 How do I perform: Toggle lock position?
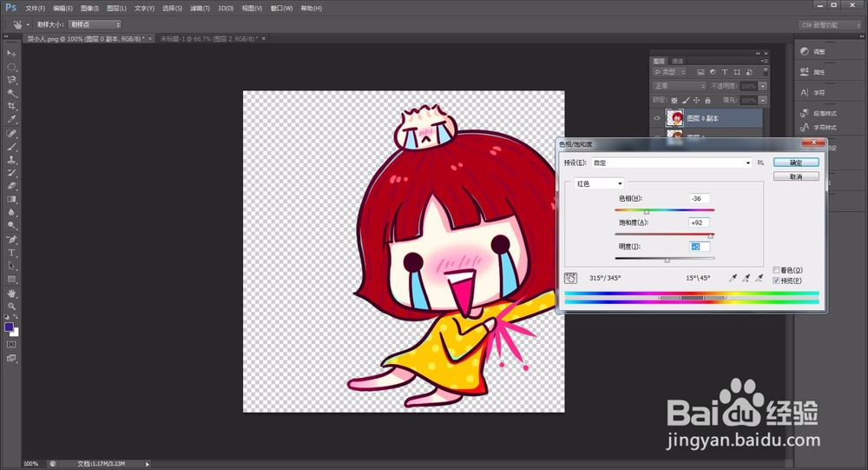[696, 100]
